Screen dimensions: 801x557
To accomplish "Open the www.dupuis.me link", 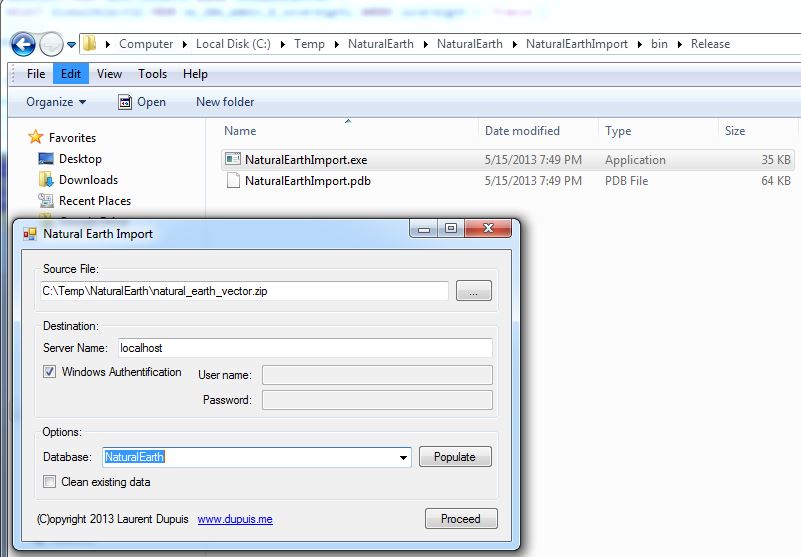I will pyautogui.click(x=235, y=520).
